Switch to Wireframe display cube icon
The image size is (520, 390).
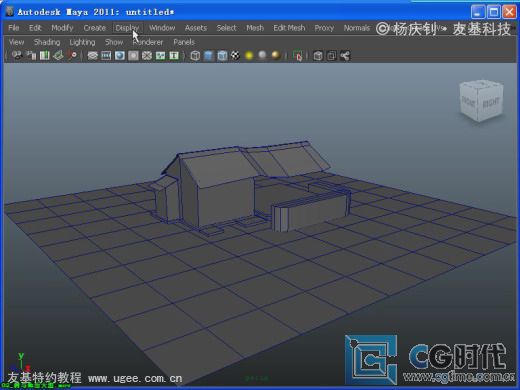(x=195, y=55)
